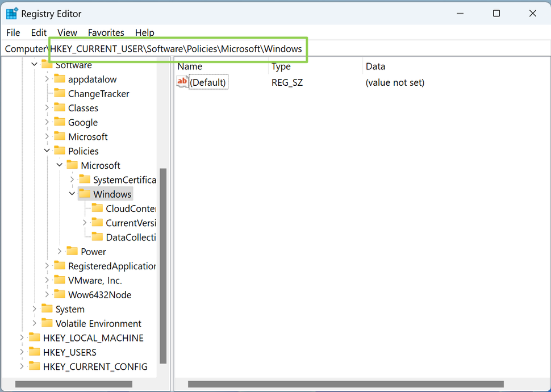
Task: Expand the HKEY_LOCAL_MACHINE node
Action: 21,337
